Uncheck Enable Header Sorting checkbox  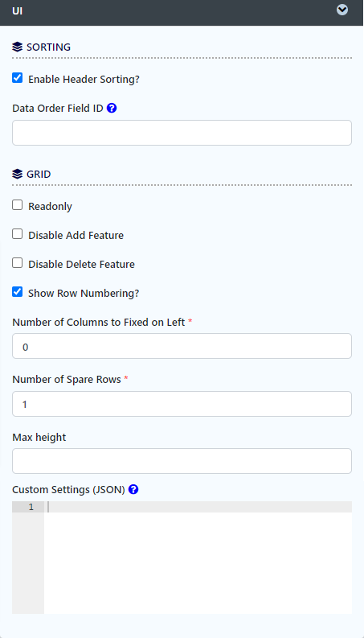click(17, 78)
